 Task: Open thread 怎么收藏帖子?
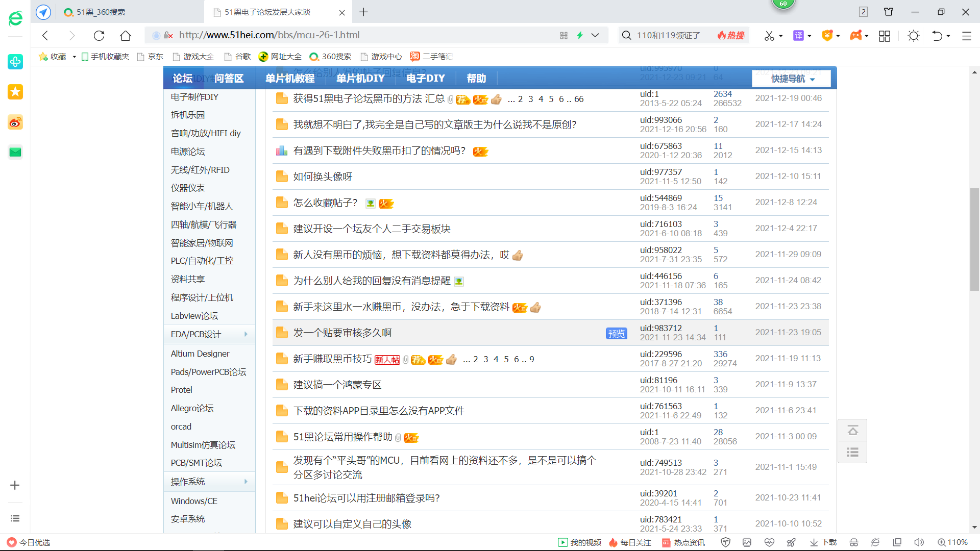pos(326,203)
